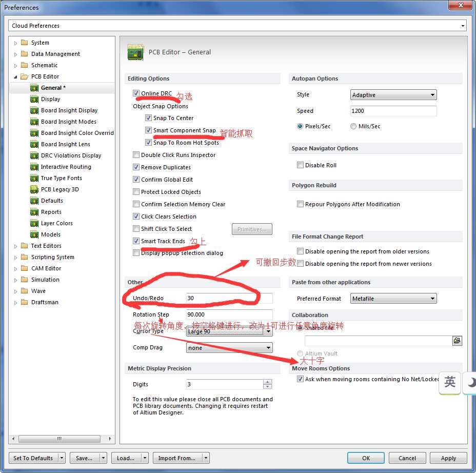The image size is (476, 473).
Task: Click the Load... button
Action: [x=126, y=458]
